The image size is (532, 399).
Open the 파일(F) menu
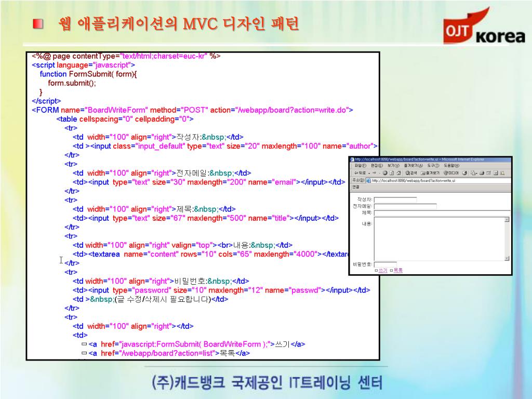tap(361, 166)
